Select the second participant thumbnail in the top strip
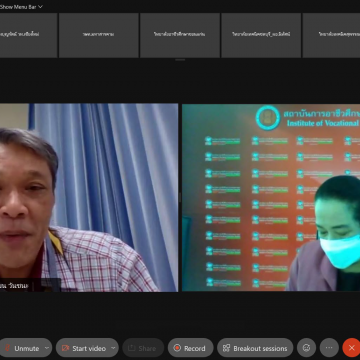The height and width of the screenshot is (360, 360). tap(99, 35)
